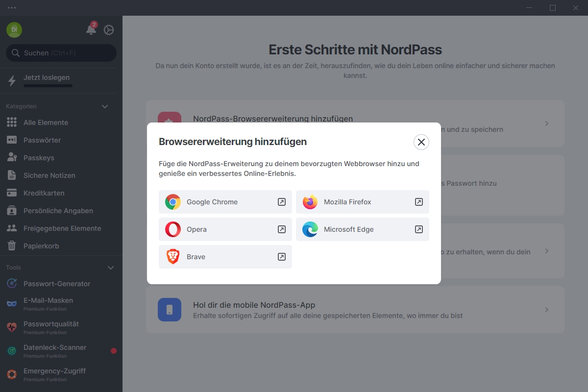This screenshot has height=392, width=588.
Task: Click the Opera logo icon
Action: coord(173,229)
